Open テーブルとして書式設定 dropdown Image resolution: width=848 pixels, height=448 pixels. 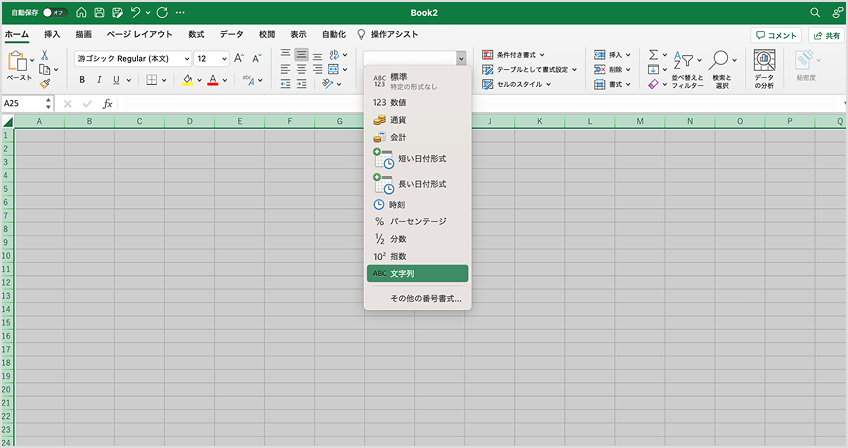pos(530,69)
